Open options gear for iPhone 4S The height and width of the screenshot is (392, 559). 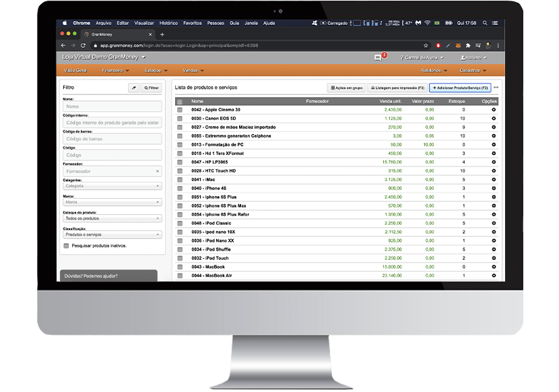tap(494, 189)
